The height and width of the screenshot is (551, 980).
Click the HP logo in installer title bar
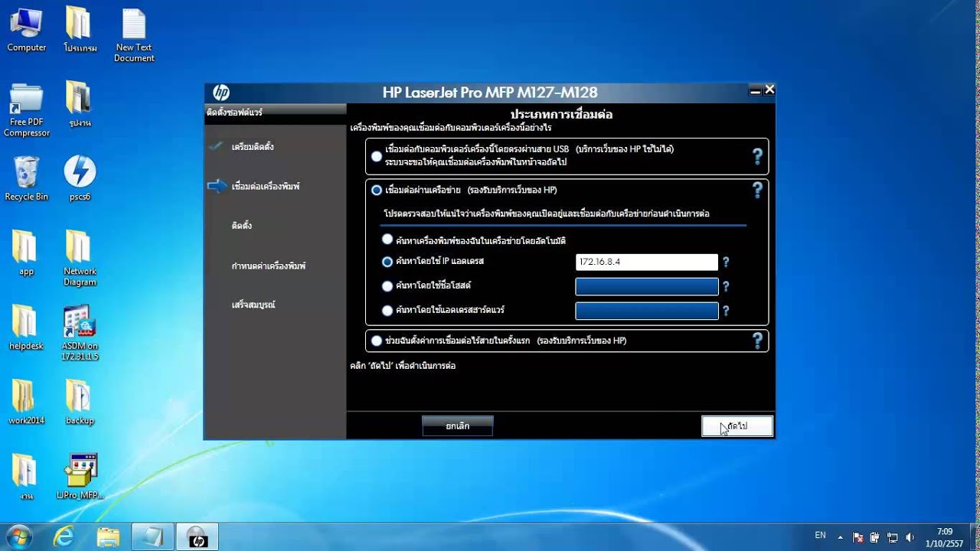[x=220, y=93]
